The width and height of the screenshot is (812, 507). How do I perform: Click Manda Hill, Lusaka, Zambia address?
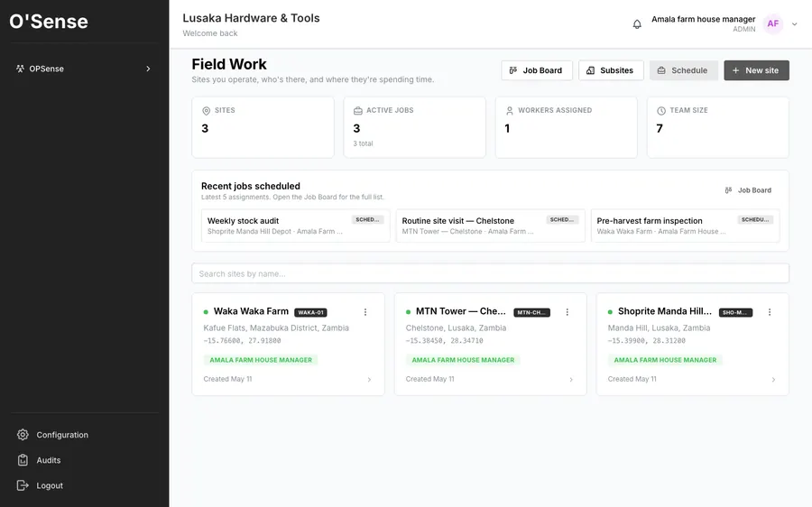click(x=659, y=327)
